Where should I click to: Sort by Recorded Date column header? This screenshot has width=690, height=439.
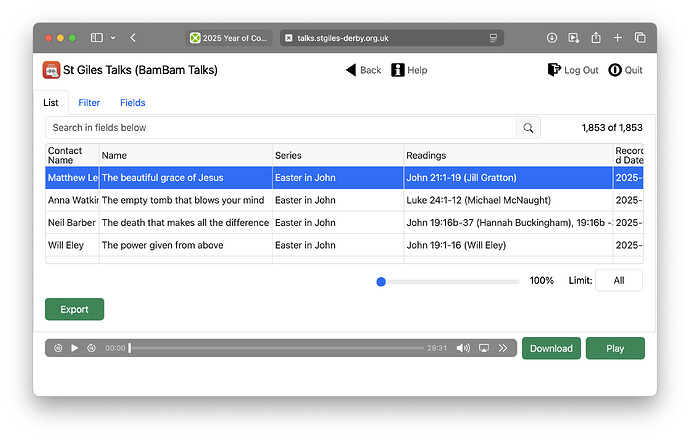click(x=628, y=155)
